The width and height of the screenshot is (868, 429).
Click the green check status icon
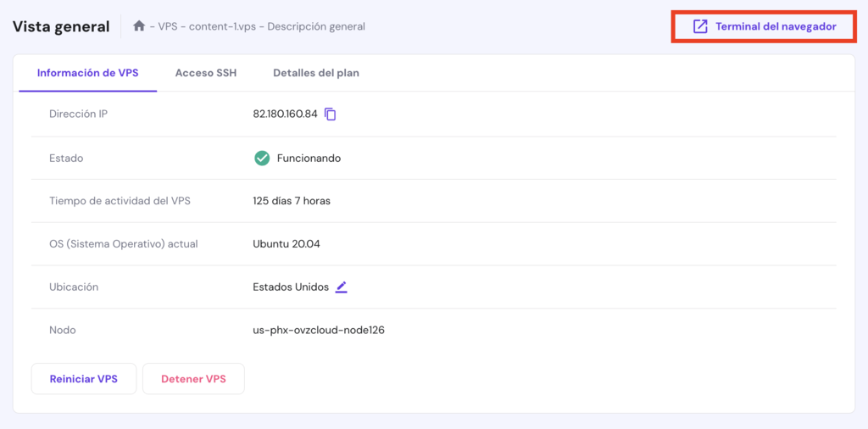[x=262, y=158]
